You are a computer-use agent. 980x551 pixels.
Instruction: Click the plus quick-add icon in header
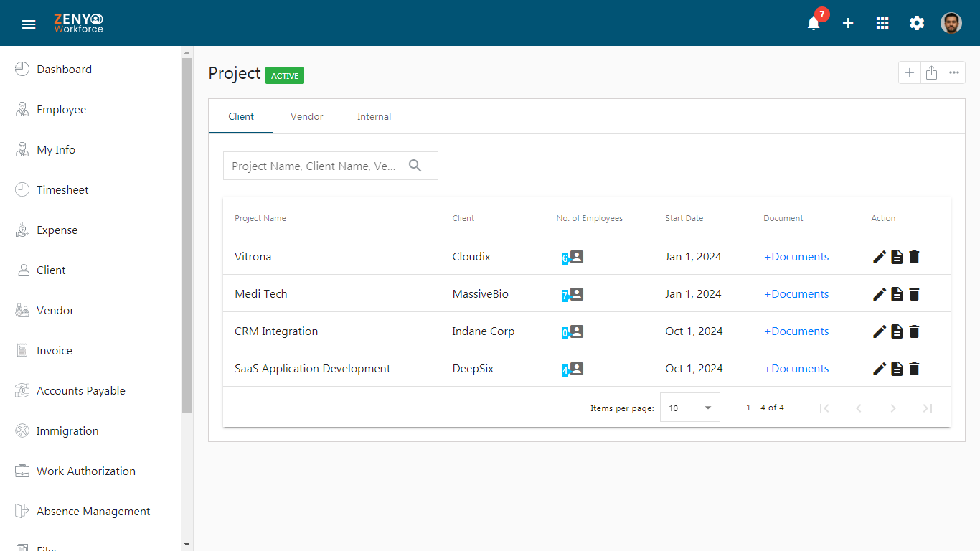point(848,23)
